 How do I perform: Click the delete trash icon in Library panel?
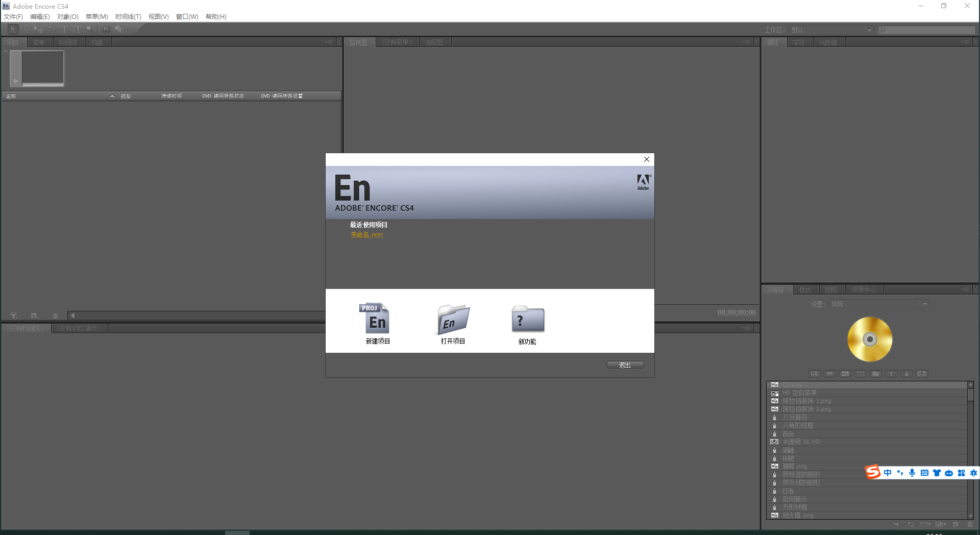tap(970, 524)
